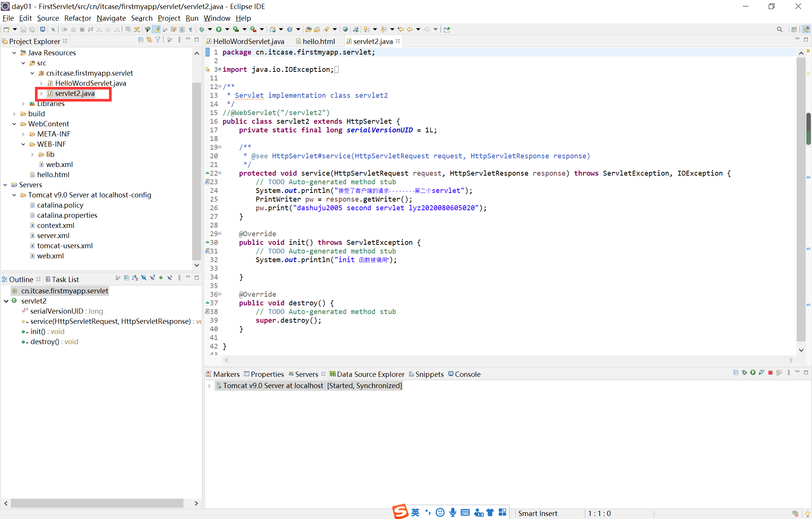Open the Console tab

tap(467, 374)
